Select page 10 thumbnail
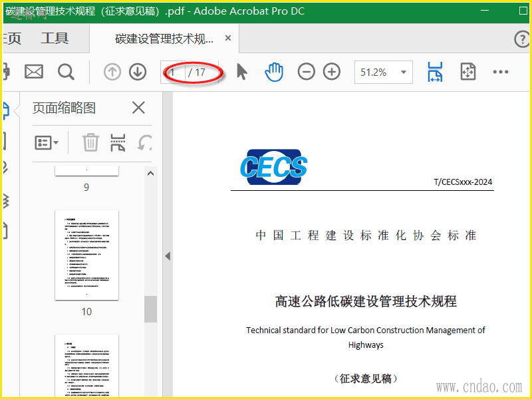The height and width of the screenshot is (399, 532). click(x=87, y=255)
